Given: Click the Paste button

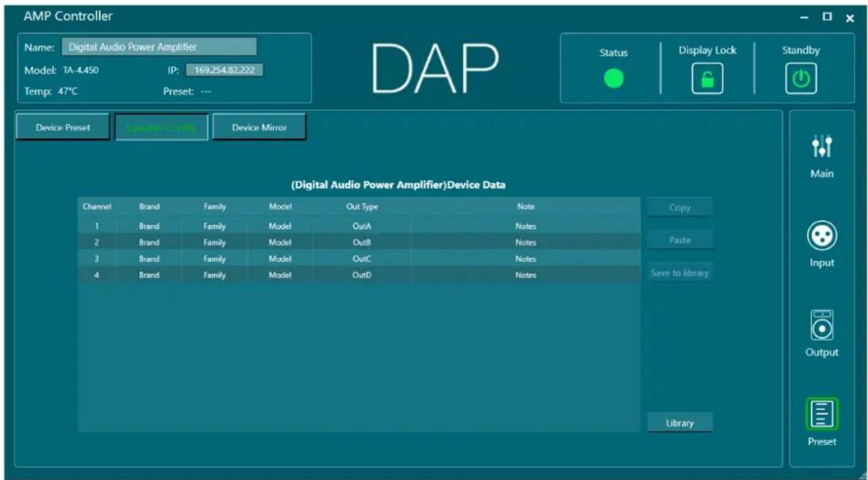Looking at the screenshot, I should (x=679, y=240).
